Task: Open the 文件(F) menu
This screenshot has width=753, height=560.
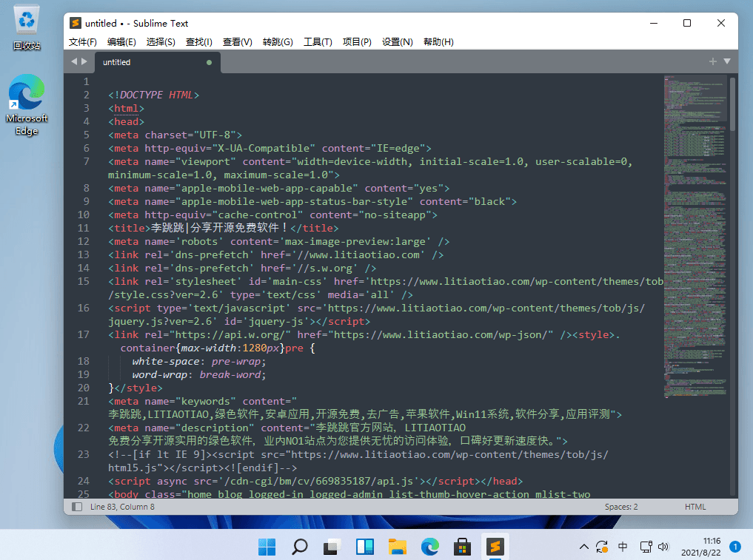Action: click(83, 41)
